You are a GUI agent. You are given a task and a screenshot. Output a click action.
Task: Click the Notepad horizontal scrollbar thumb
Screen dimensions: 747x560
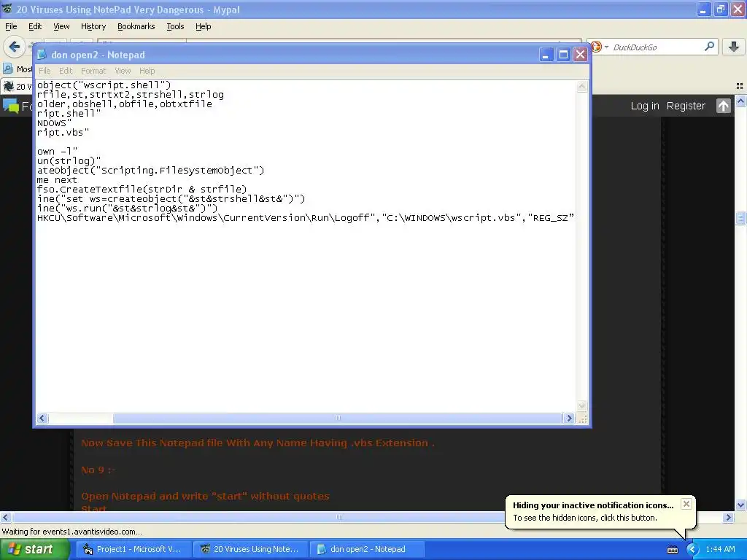click(x=337, y=418)
